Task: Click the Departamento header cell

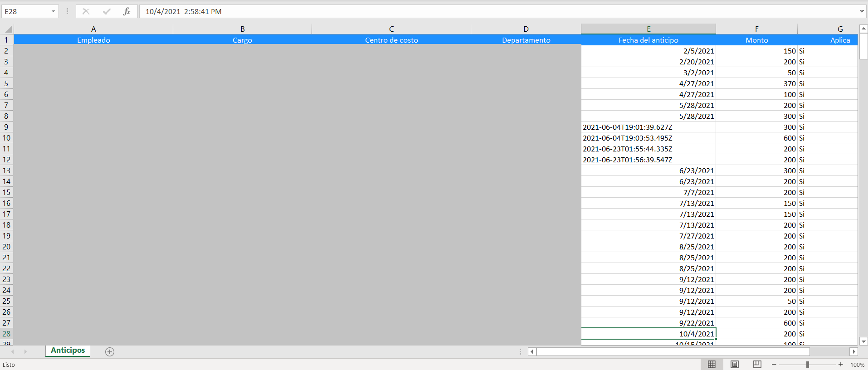Action: (526, 40)
